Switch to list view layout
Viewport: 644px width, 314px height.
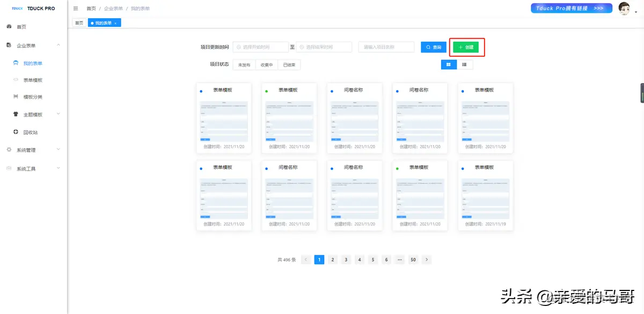465,64
